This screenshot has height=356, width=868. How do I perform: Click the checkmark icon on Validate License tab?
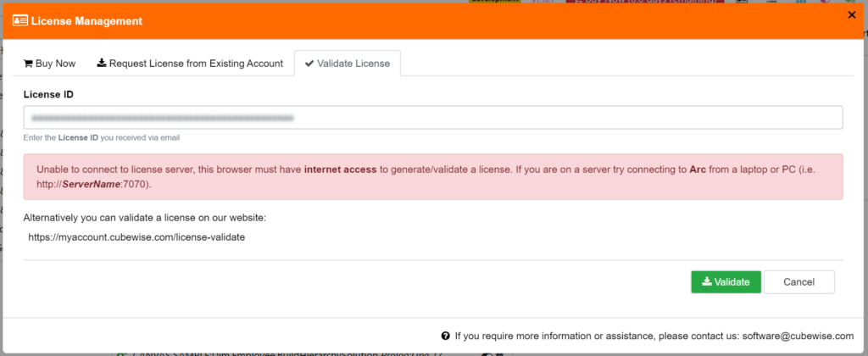tap(309, 64)
